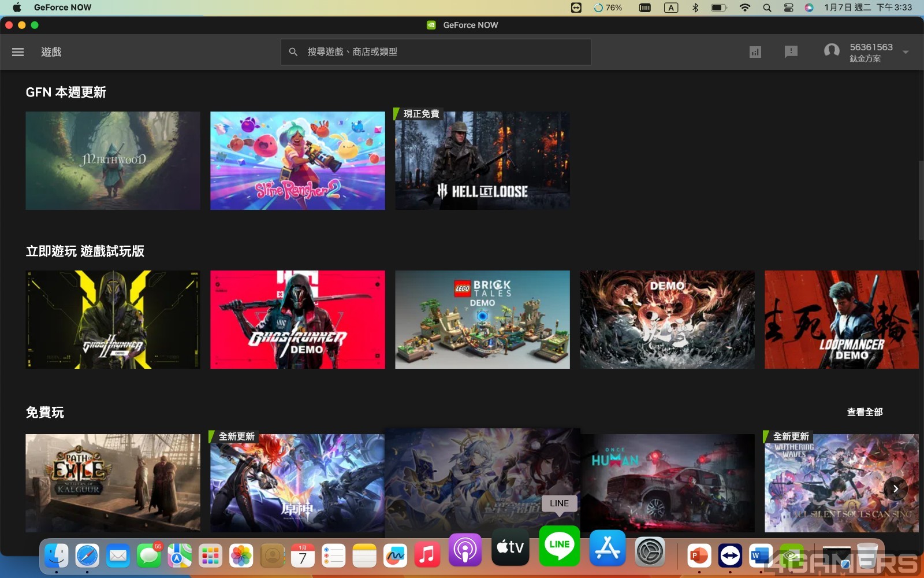
Task: Open Freeform in the Dock
Action: (x=395, y=555)
